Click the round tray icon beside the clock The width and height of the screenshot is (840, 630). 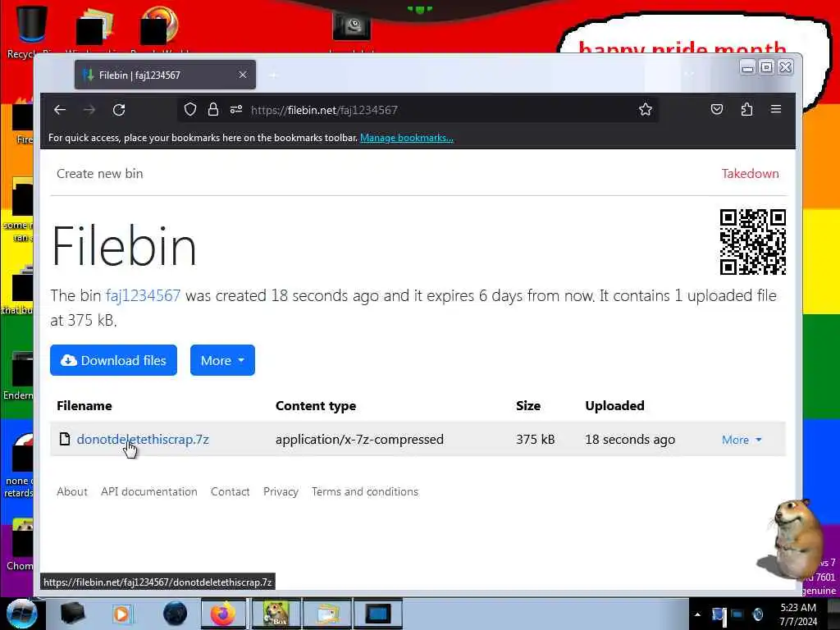pos(758,614)
